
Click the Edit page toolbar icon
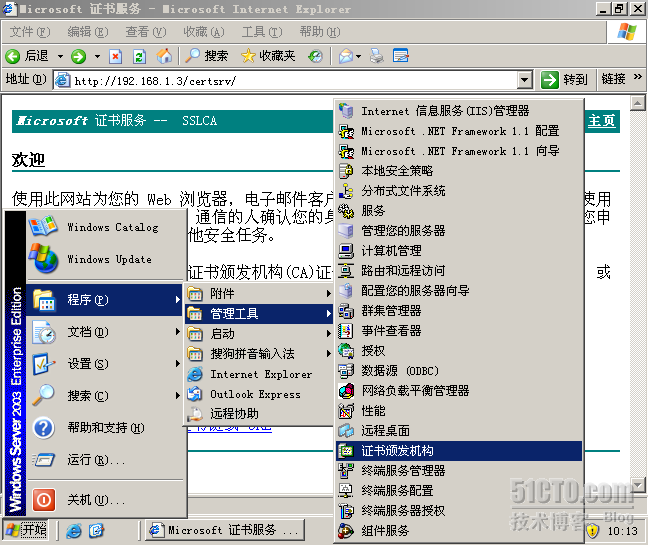click(400, 56)
